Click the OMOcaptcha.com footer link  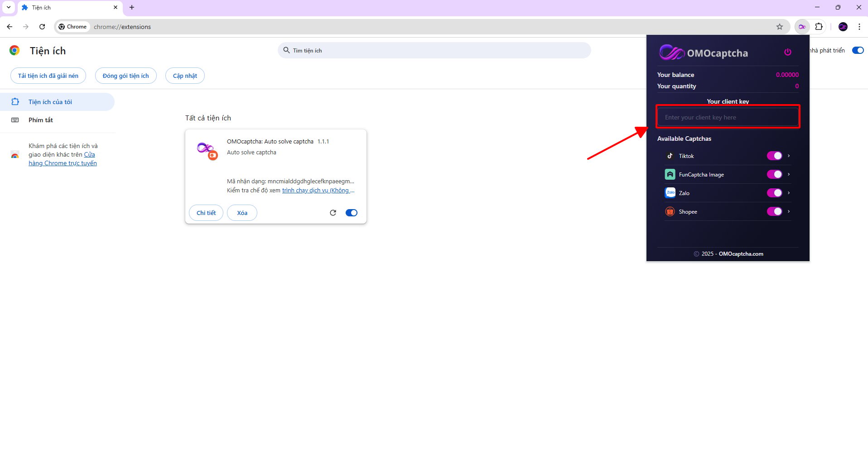741,254
